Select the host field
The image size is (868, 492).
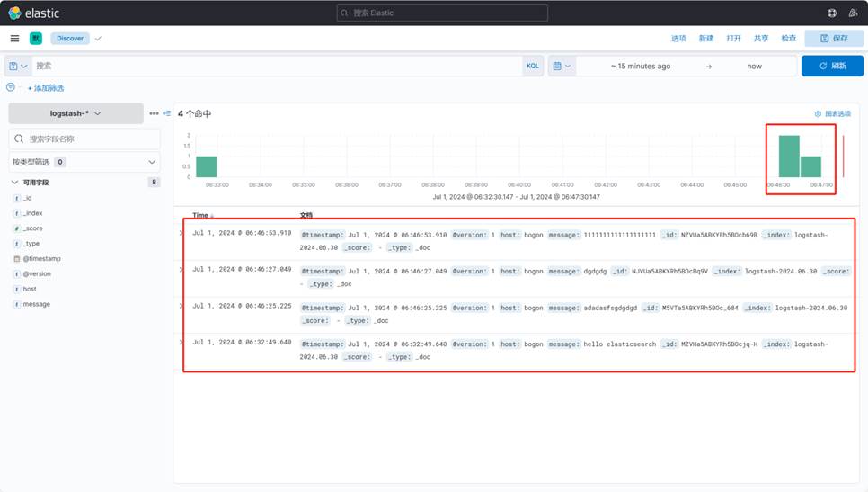click(x=30, y=290)
